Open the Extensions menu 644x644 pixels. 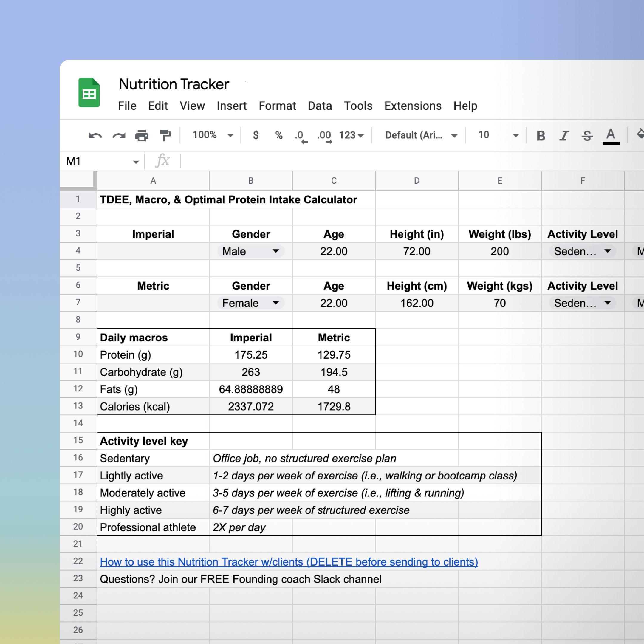coord(413,106)
